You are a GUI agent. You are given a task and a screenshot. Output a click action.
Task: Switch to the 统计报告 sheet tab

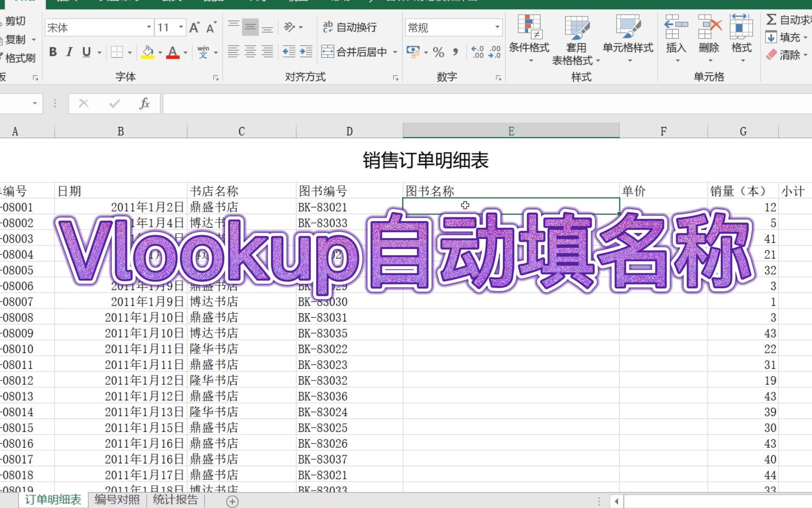click(175, 500)
